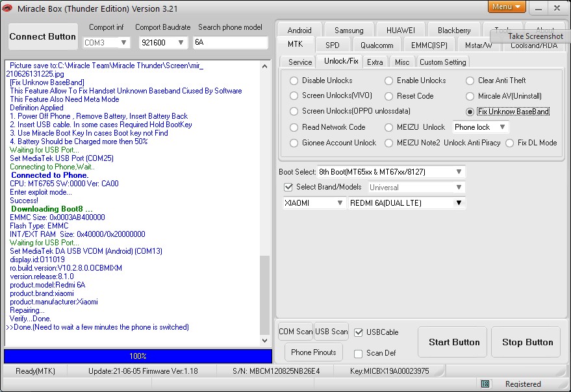Click the 'S/N: MBCM120825NB26E4' status entry
571x392 pixels.
click(276, 371)
